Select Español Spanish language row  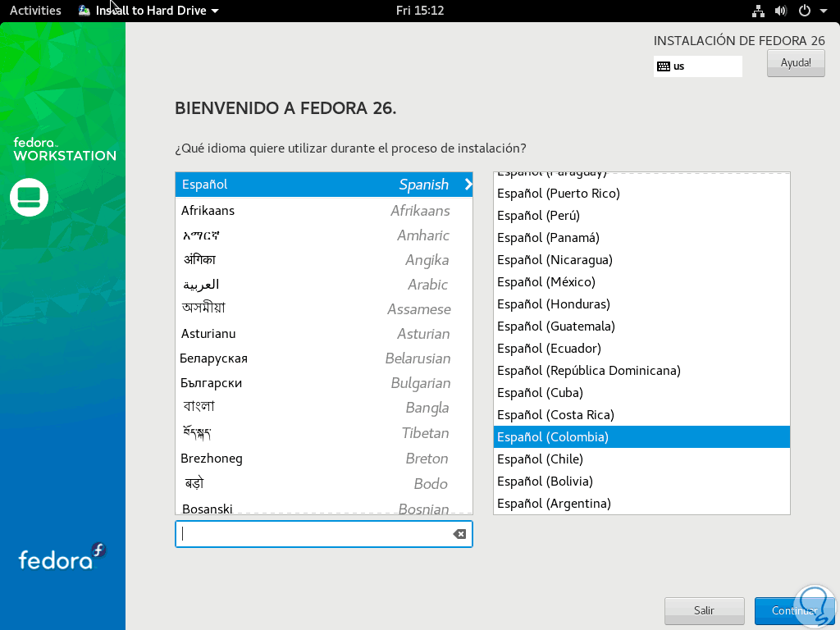(x=323, y=185)
